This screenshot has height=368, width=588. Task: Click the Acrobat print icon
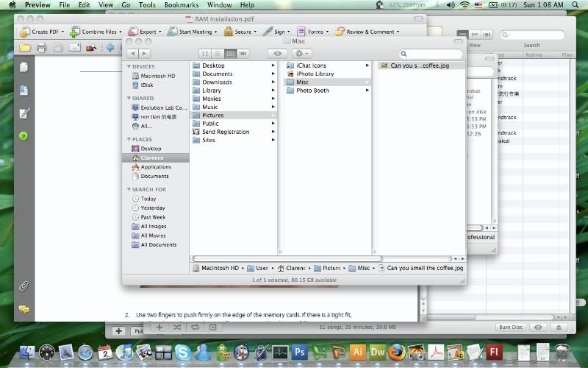42,48
